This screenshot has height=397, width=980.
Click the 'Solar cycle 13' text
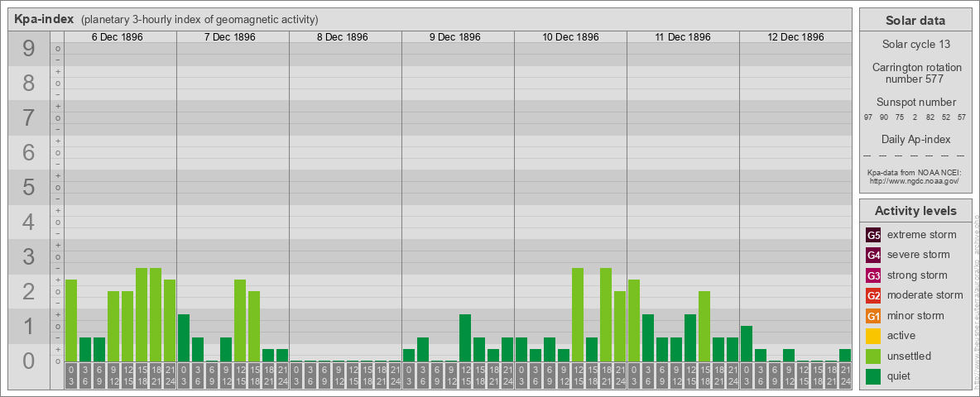point(915,45)
